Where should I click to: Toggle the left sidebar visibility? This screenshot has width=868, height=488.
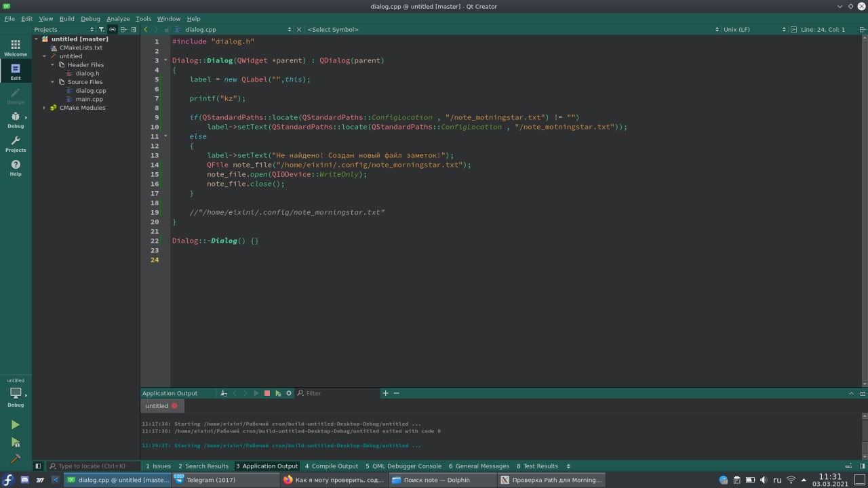[x=38, y=466]
